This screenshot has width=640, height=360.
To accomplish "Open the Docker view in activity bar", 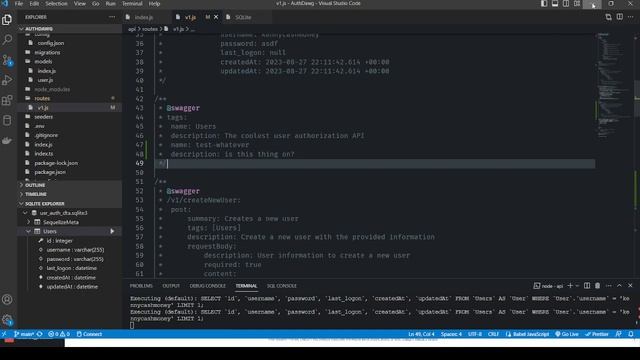I will coord(7,140).
